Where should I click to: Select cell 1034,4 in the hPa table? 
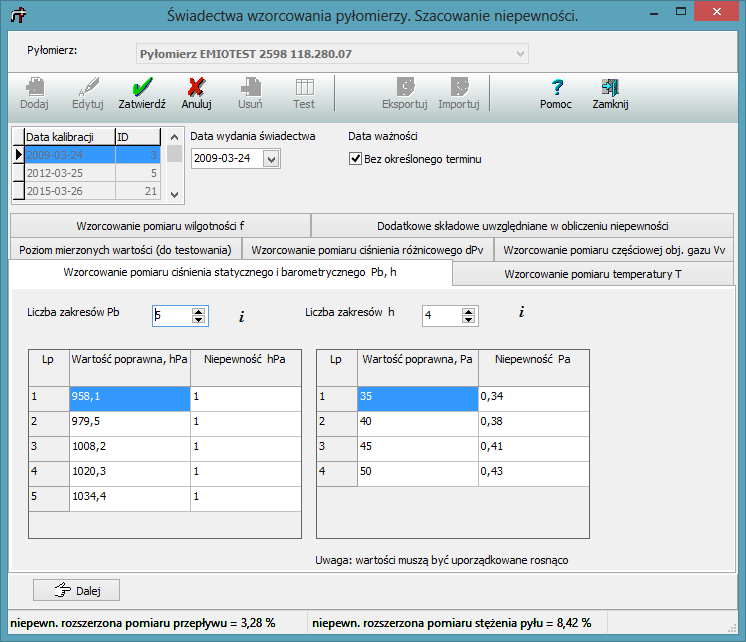[x=130, y=499]
